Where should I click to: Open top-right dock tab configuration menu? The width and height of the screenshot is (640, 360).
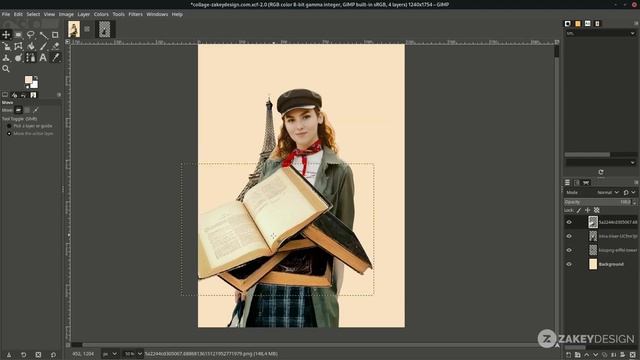coord(636,24)
